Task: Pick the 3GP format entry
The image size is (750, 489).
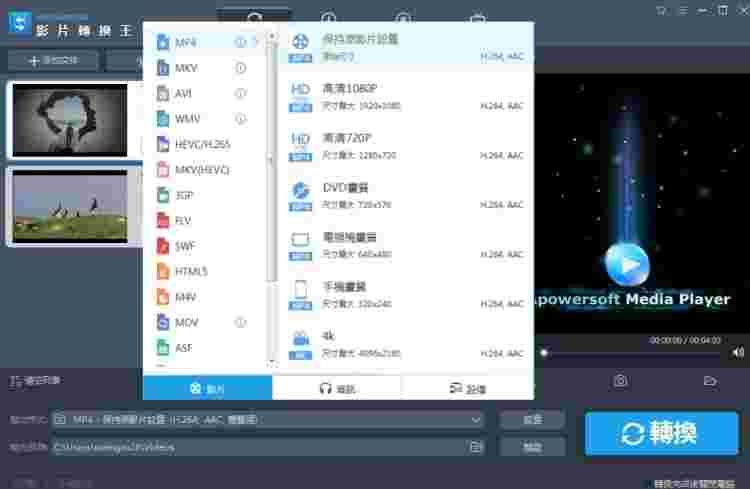Action: click(207, 195)
